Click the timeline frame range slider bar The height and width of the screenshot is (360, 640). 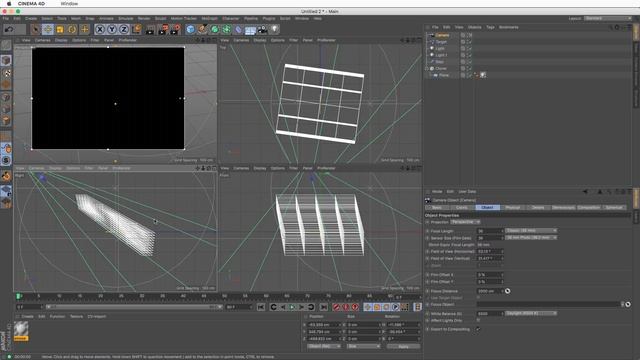click(x=133, y=307)
